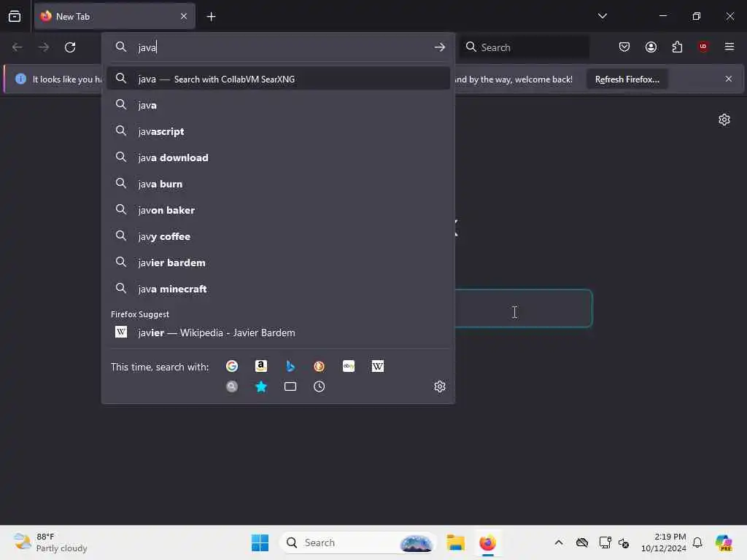This screenshot has width=747, height=560.
Task: Select the New Tab tab
Action: coord(115,16)
